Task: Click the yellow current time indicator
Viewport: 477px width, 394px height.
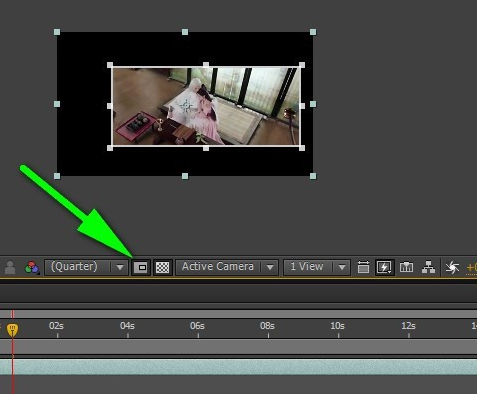Action: (13, 329)
